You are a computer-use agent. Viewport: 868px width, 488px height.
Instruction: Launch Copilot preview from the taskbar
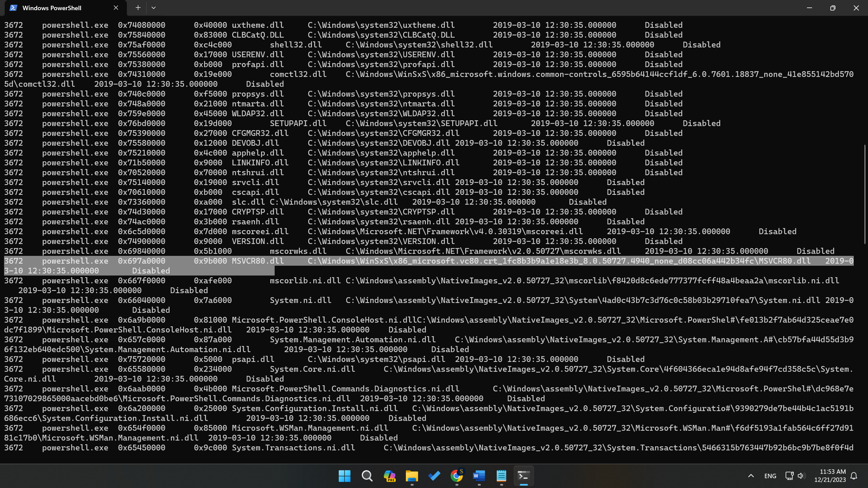pos(389,476)
